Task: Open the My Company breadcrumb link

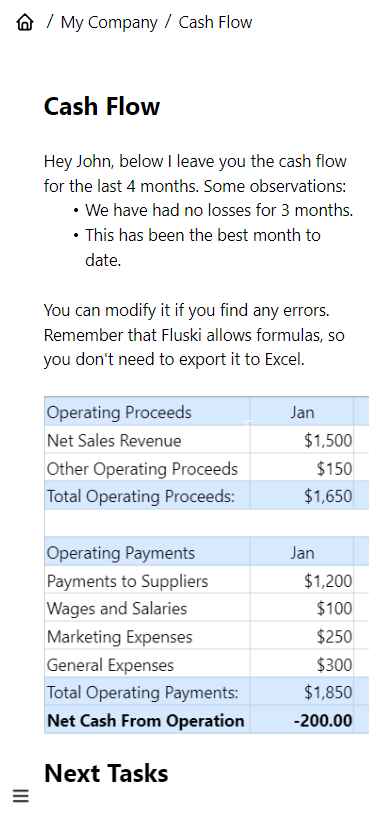Action: coord(109,23)
